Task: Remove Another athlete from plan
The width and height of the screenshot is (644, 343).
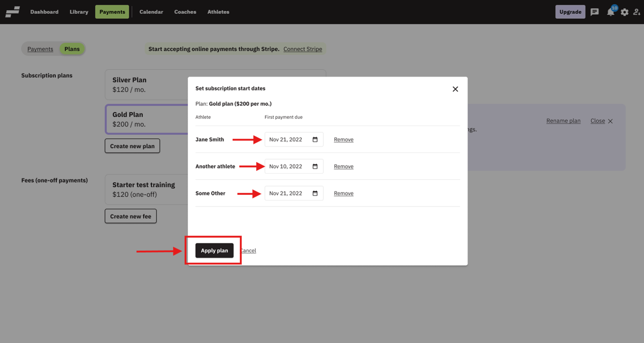Action: [344, 166]
